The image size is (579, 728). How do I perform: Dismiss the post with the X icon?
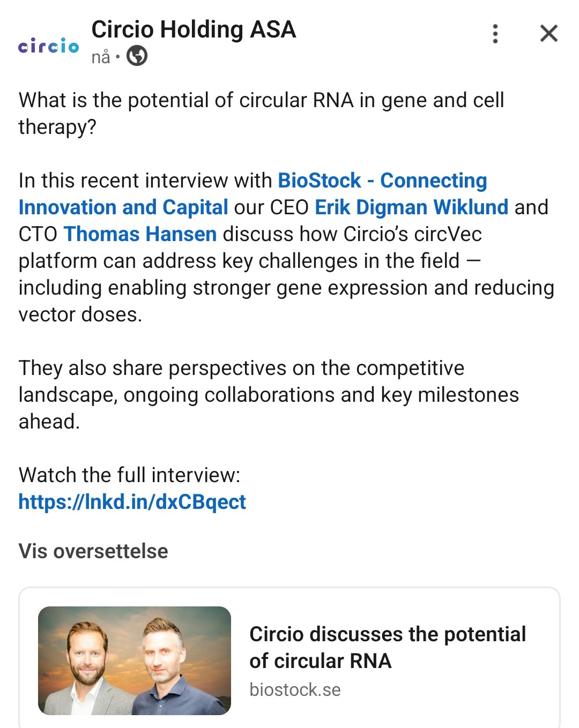click(548, 34)
